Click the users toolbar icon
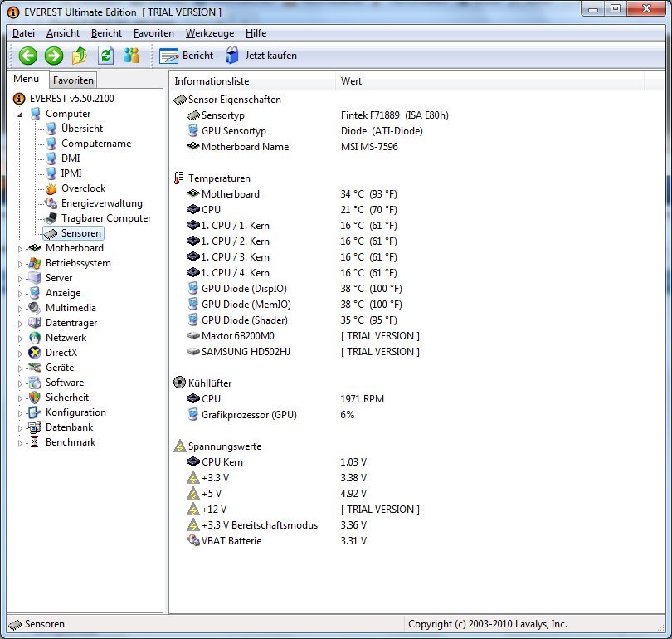 [131, 56]
